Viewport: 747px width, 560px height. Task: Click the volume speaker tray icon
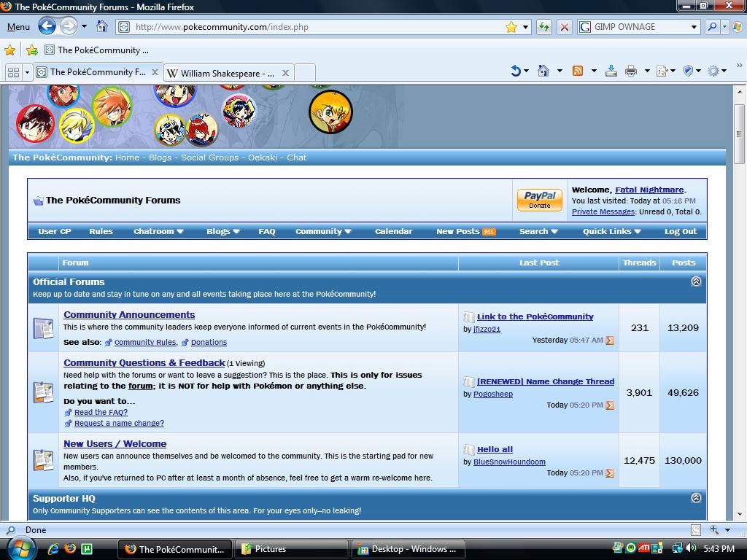coord(692,548)
